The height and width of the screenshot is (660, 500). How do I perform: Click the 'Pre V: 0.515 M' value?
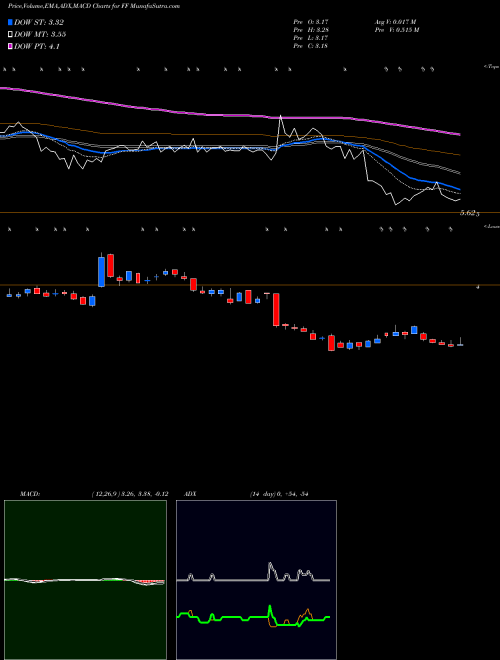(397, 30)
